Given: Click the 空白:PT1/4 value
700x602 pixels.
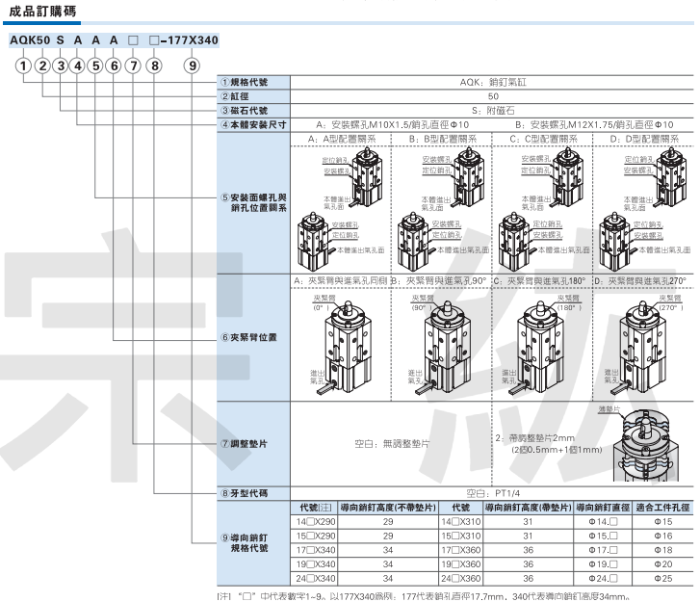Looking at the screenshot, I should coord(493,493).
